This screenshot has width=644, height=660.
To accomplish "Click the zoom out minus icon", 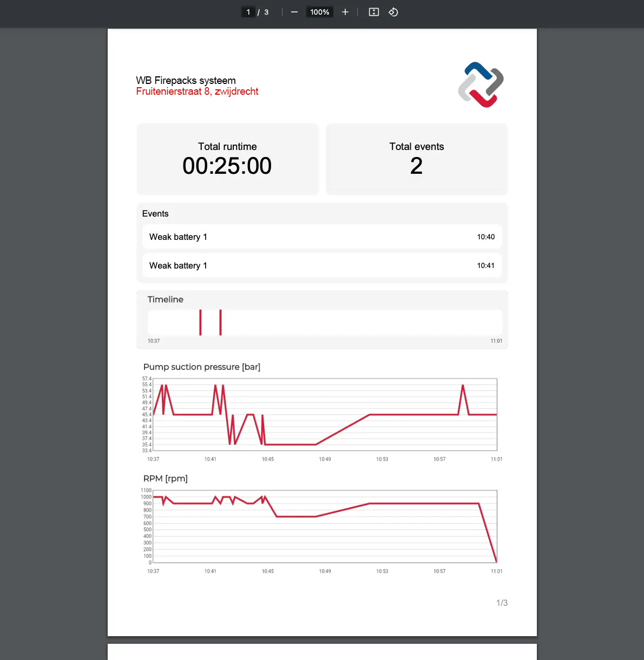I will [x=294, y=12].
